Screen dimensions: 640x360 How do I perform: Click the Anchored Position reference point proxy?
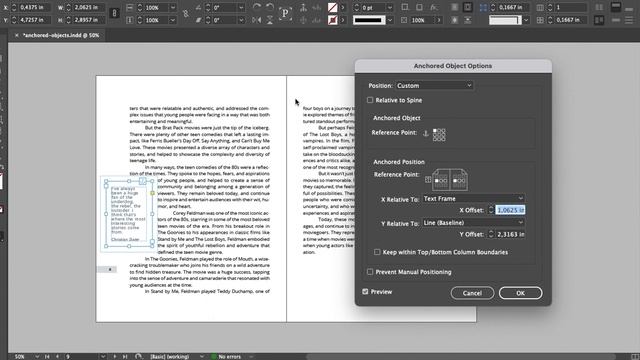pyautogui.click(x=450, y=180)
